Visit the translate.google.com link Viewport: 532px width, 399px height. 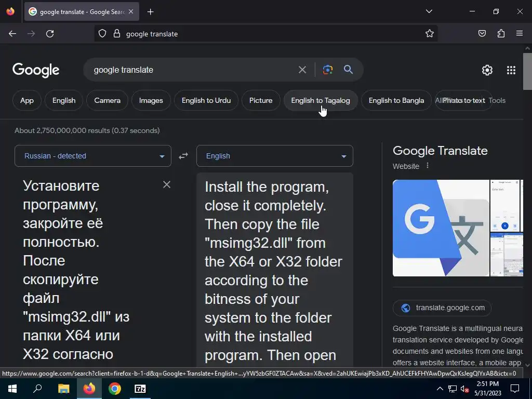(x=442, y=308)
